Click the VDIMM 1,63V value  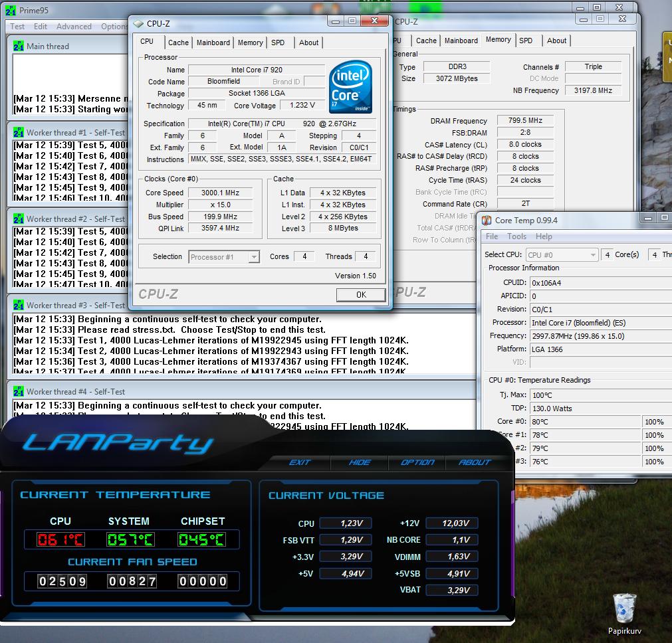pos(452,557)
